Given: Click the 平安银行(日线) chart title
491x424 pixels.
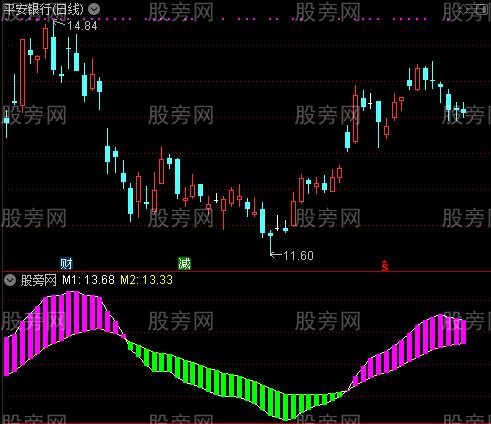Looking at the screenshot, I should click(43, 9).
